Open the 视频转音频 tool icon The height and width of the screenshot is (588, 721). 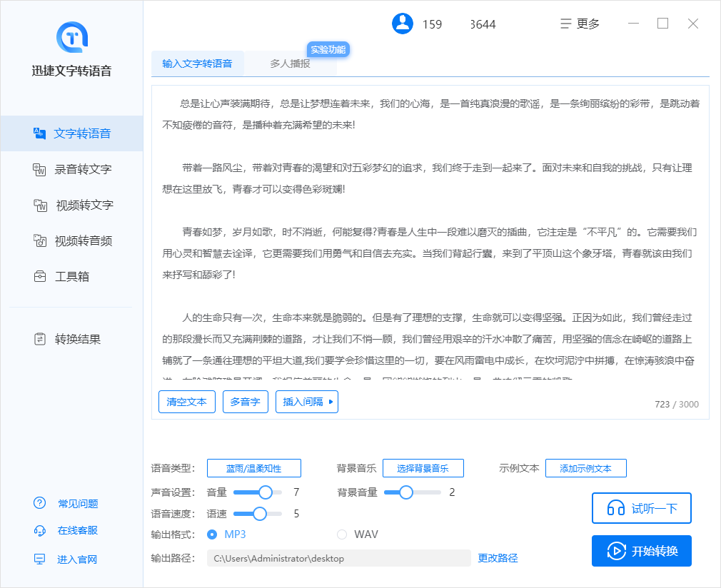(x=40, y=240)
